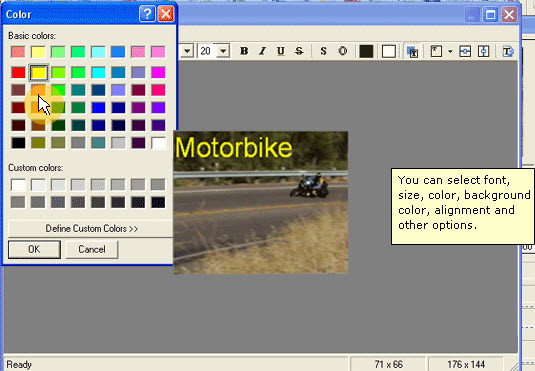The height and width of the screenshot is (371, 535).
Task: Apply shadow effect with S icon
Action: pos(323,51)
